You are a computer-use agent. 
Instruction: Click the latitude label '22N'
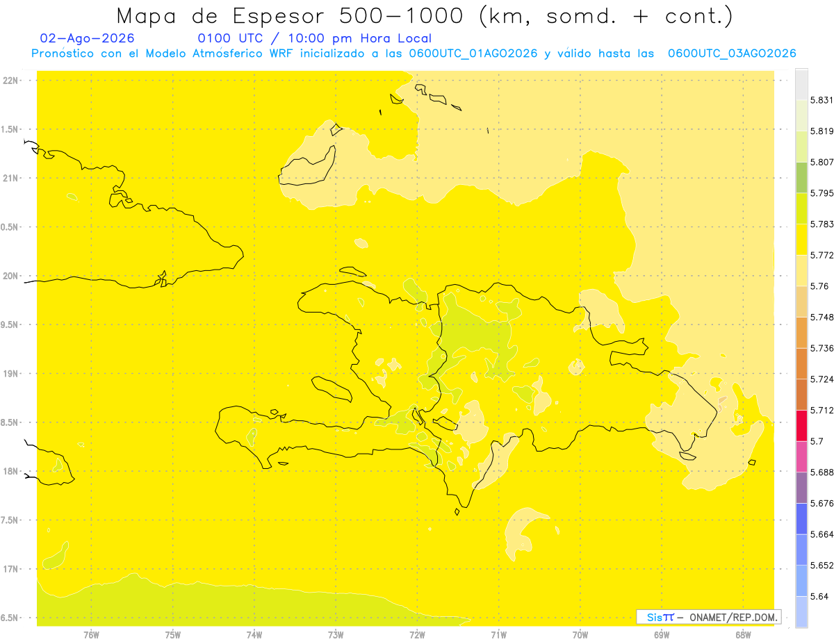(x=10, y=81)
